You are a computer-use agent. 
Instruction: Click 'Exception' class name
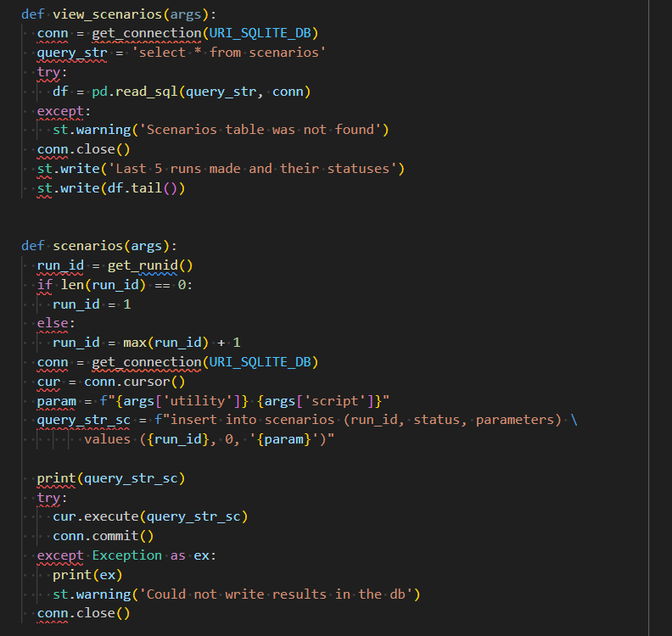pyautogui.click(x=127, y=555)
